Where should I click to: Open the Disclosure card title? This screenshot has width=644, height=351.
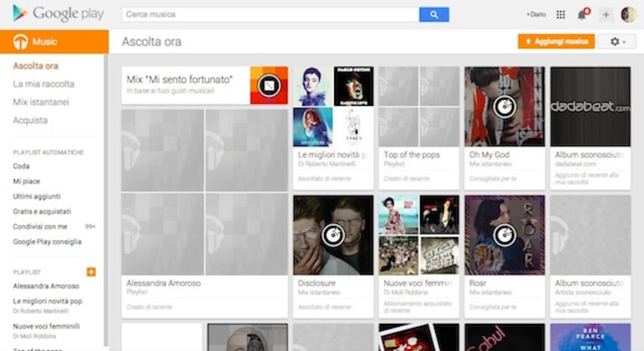[x=317, y=283]
